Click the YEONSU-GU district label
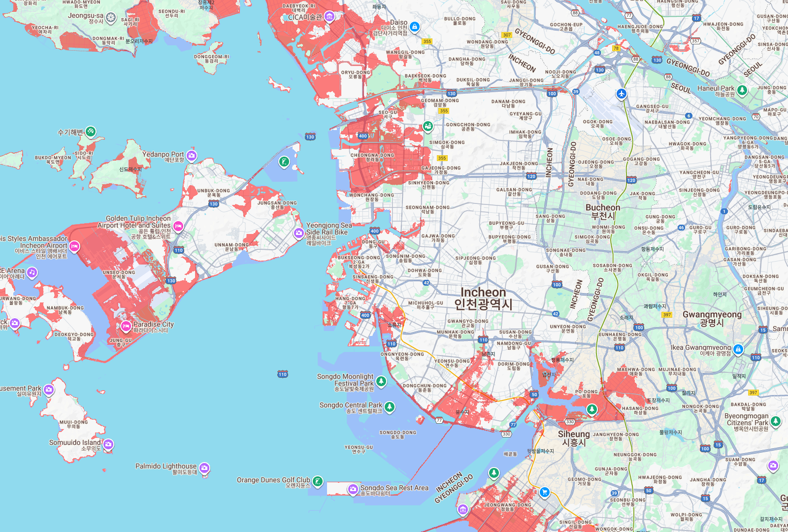 click(359, 449)
